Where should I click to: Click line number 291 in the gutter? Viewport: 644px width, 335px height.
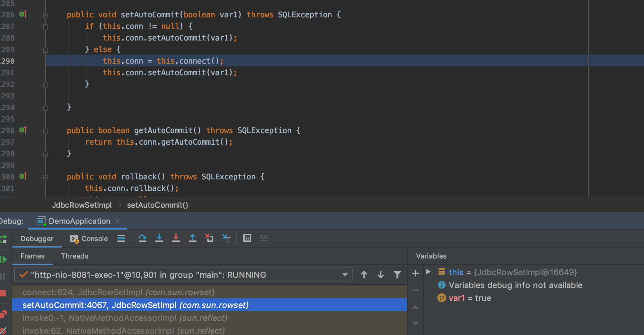point(8,72)
